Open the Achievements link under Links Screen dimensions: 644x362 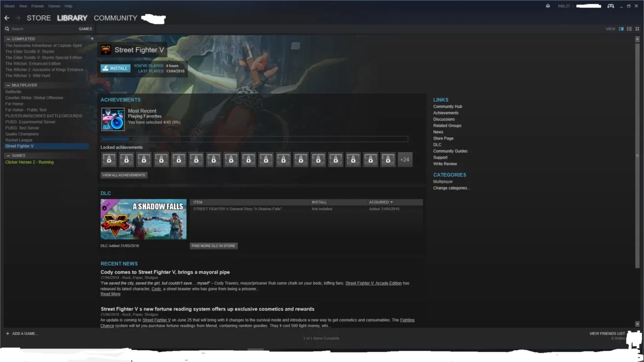(446, 113)
